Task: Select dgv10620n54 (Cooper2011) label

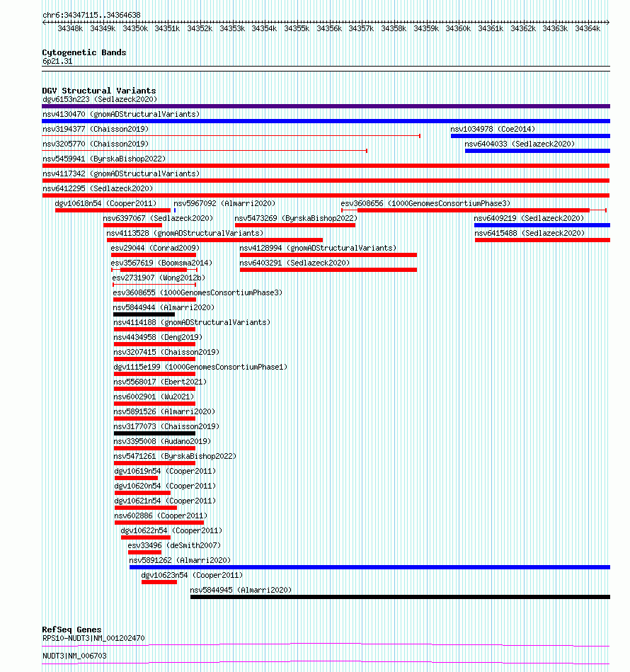Action: [165, 486]
